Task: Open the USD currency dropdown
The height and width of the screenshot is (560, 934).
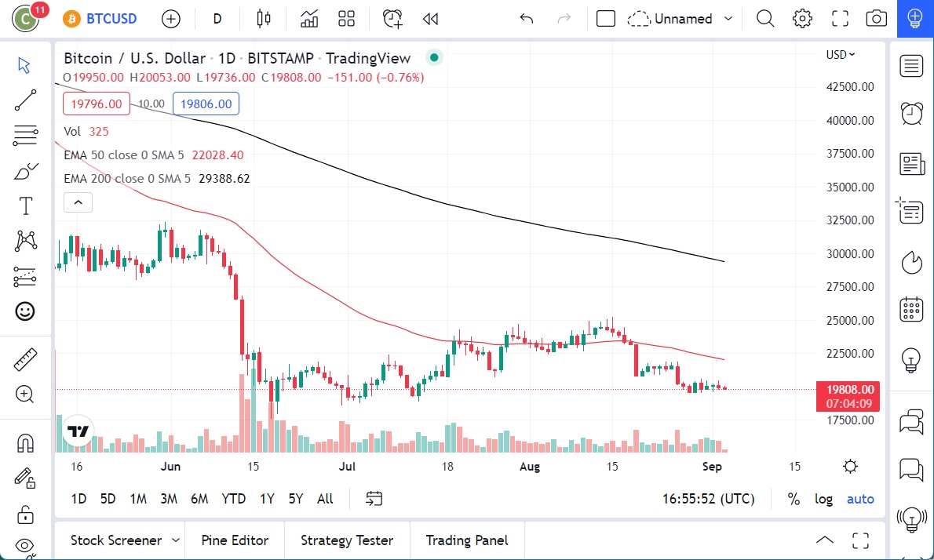Action: pyautogui.click(x=841, y=54)
